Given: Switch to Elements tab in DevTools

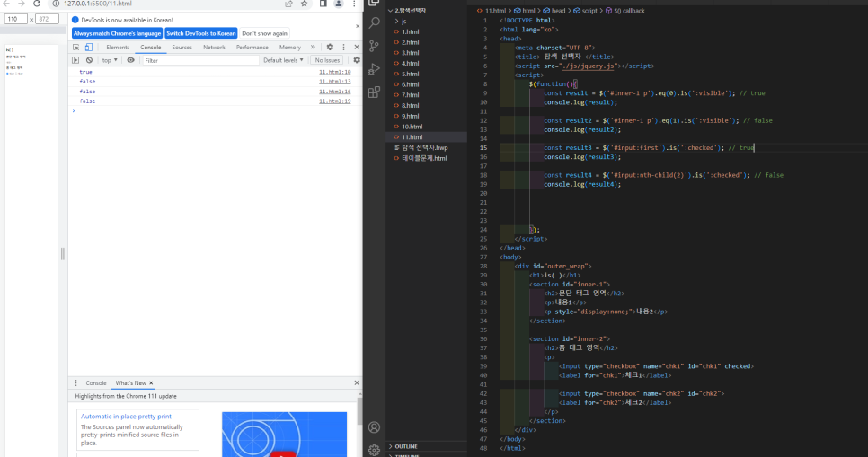Looking at the screenshot, I should point(118,48).
